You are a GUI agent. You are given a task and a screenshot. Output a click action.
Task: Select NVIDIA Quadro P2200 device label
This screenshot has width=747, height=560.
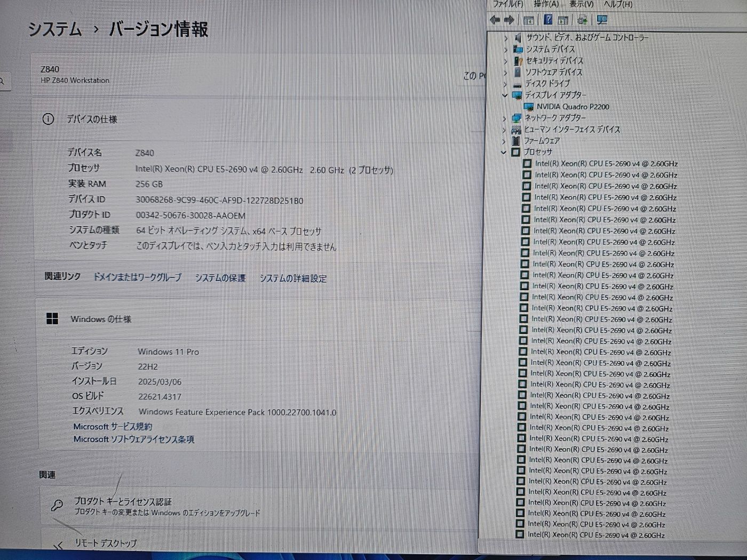click(x=573, y=107)
